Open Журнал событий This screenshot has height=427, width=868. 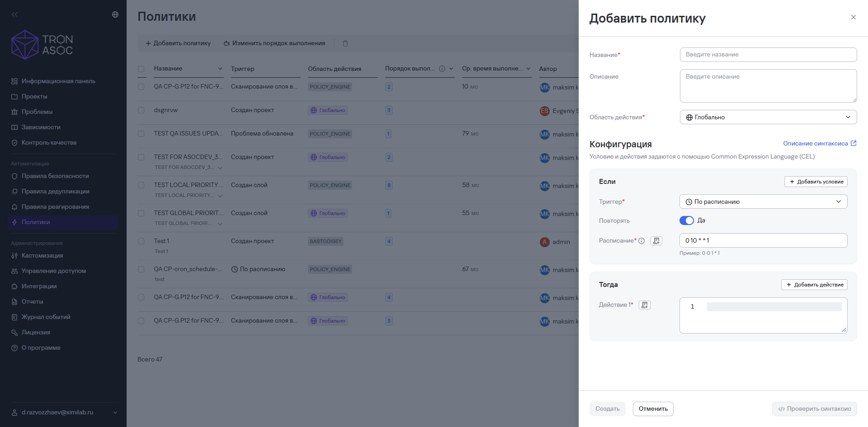[x=46, y=317]
